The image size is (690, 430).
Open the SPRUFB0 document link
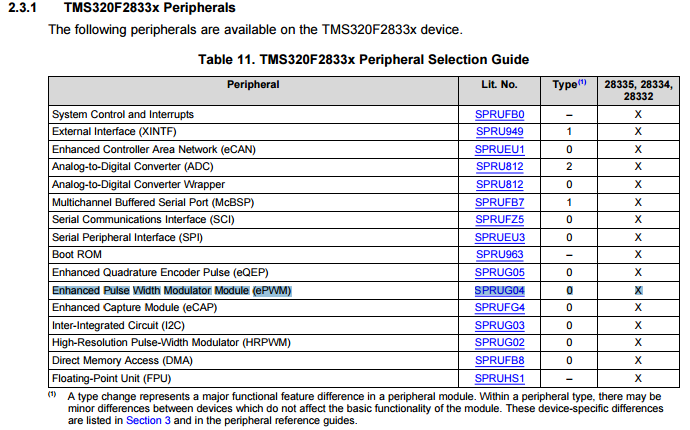coord(499,114)
